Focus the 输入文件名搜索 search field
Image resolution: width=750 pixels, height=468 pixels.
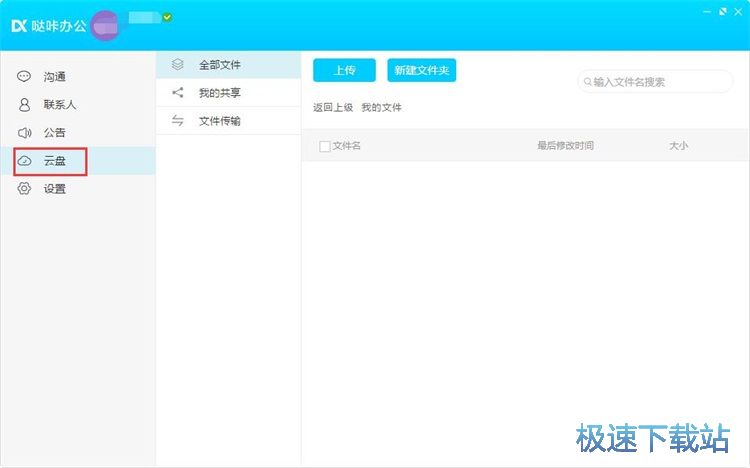660,82
